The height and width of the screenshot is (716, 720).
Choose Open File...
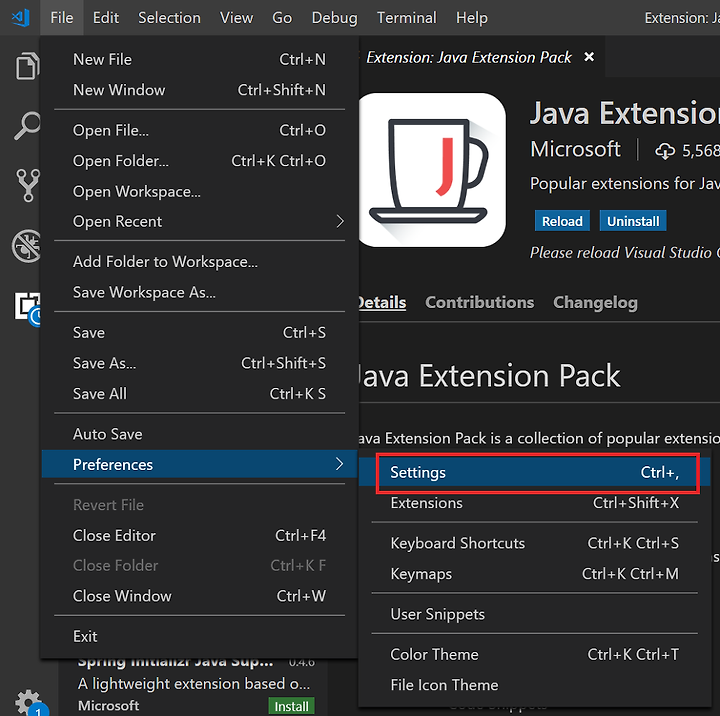(x=199, y=130)
